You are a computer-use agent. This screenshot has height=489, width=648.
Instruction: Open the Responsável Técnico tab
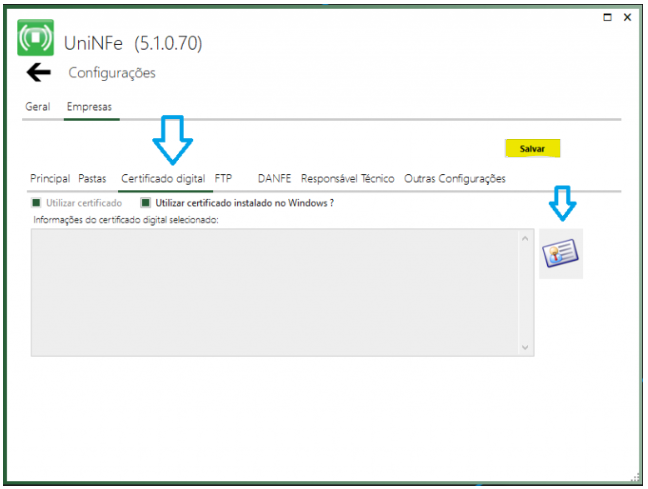pyautogui.click(x=348, y=179)
